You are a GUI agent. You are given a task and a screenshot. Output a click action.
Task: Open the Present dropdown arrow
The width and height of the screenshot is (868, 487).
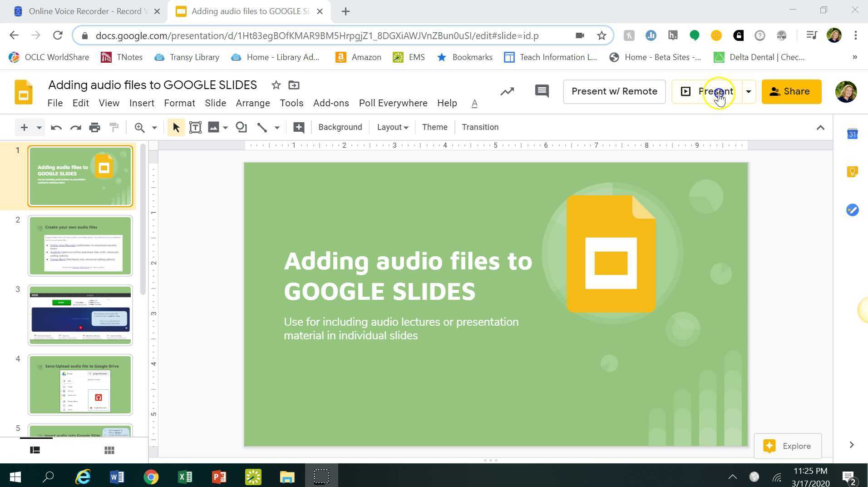click(x=748, y=91)
